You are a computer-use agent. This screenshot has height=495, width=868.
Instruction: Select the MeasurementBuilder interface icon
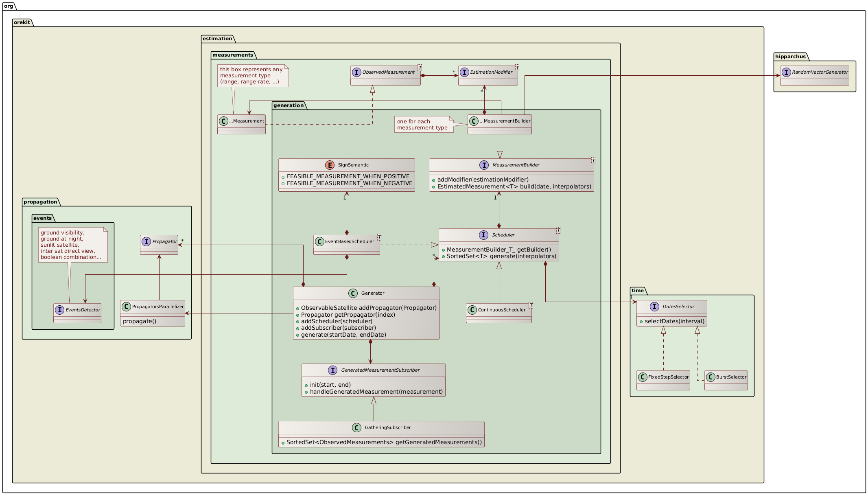[x=484, y=165]
